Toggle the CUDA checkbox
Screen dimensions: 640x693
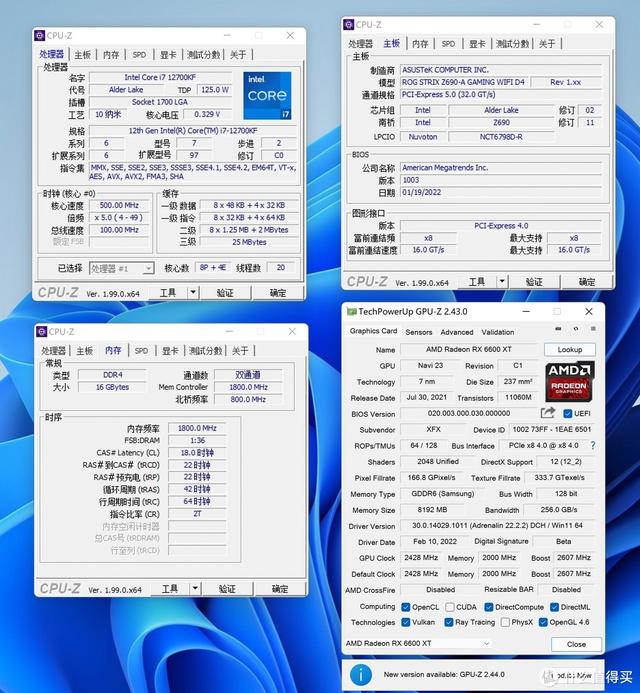(x=450, y=607)
